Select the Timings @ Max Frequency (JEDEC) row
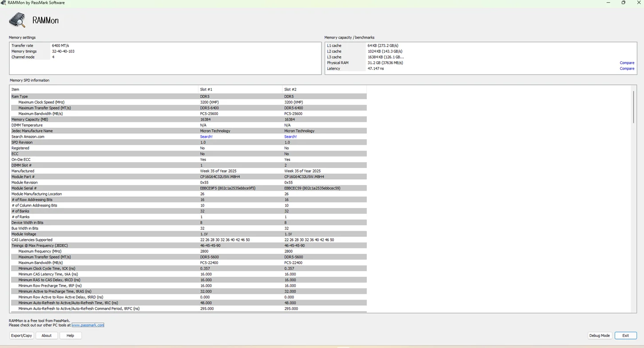This screenshot has width=644, height=348. pos(40,245)
